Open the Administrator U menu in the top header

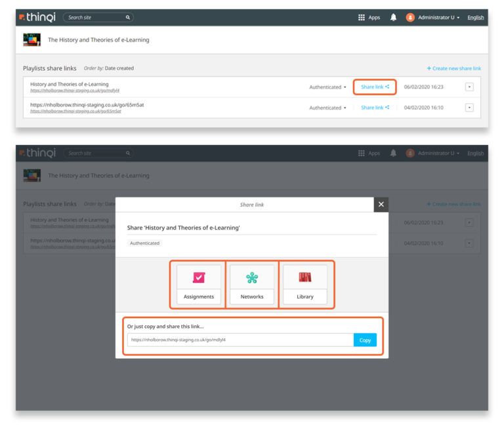point(438,17)
